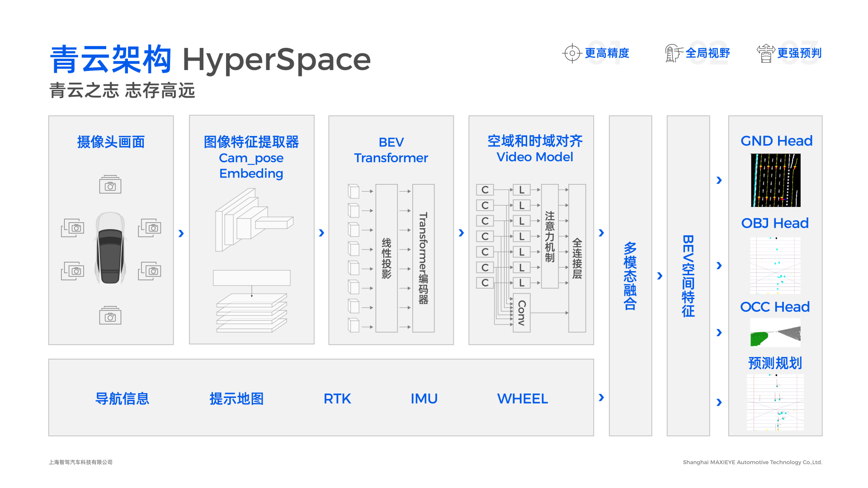The width and height of the screenshot is (868, 488).
Task: Click the 青云之志 志存高远 subtitle
Action: point(122,90)
